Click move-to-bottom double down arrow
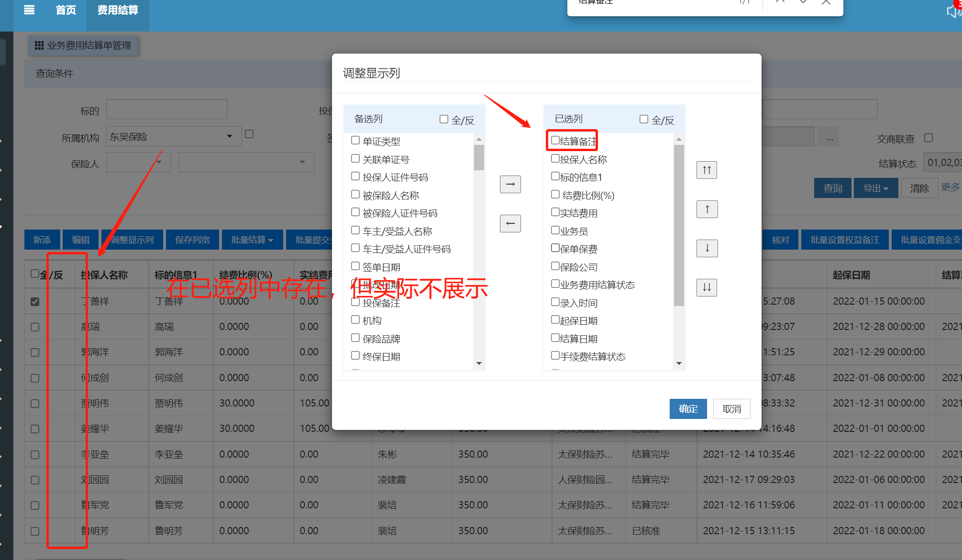This screenshot has width=962, height=560. pyautogui.click(x=707, y=288)
